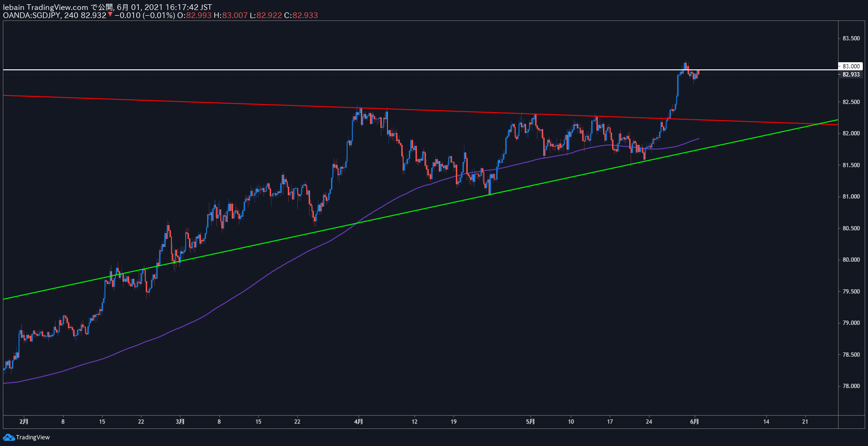
Task: Click the 80.500 price axis label
Action: click(851, 228)
